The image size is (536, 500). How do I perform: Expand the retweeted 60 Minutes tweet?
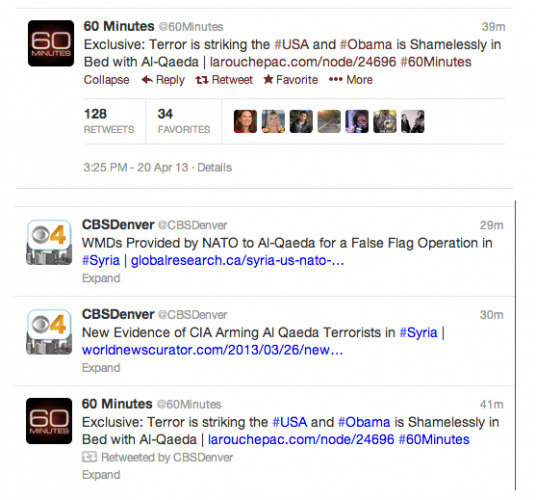tap(101, 475)
